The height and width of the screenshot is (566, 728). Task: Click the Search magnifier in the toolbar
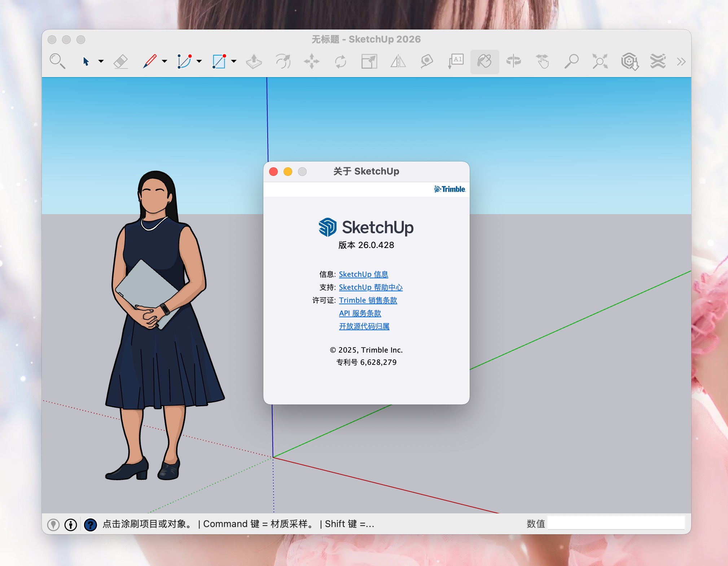coord(57,61)
